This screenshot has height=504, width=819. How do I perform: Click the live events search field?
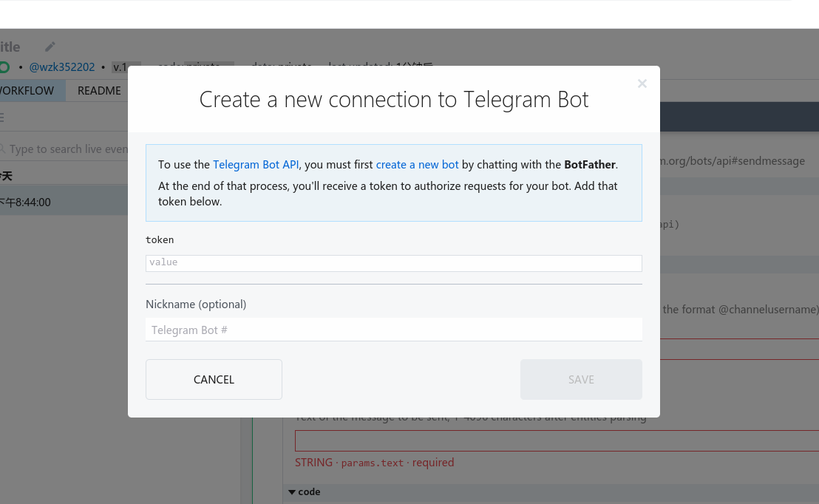pos(65,149)
